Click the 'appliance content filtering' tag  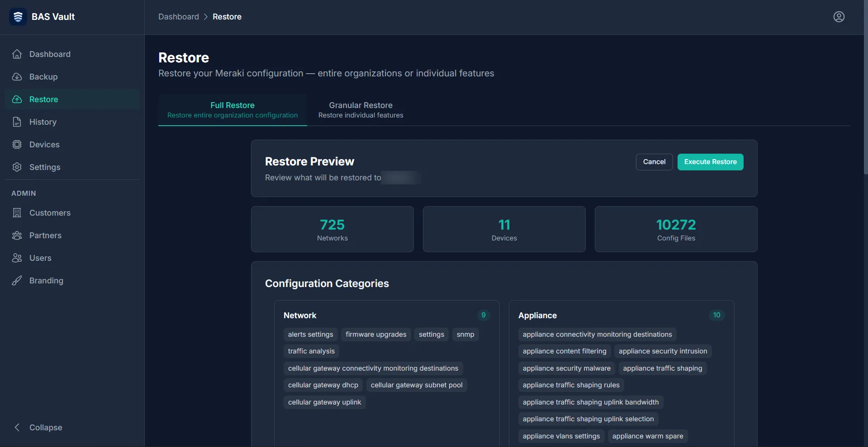564,351
